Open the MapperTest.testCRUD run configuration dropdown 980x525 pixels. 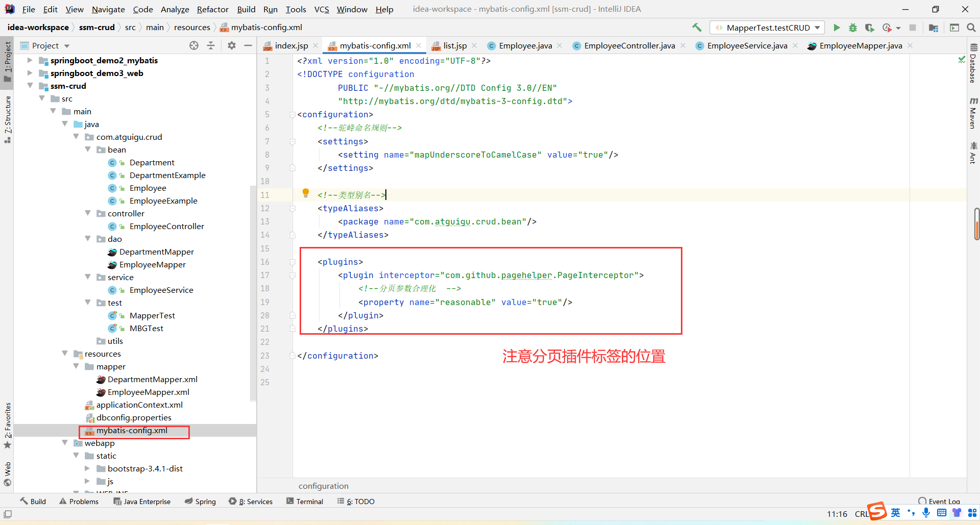click(768, 28)
